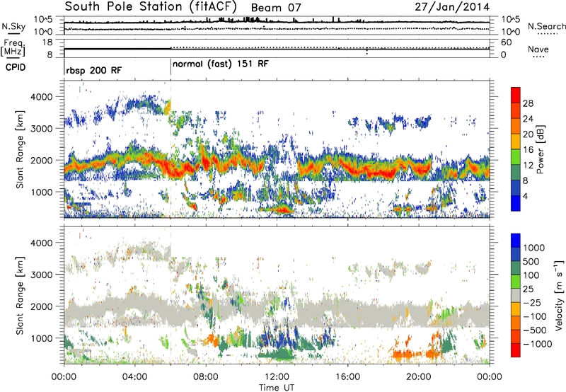Click the CPID mode change marker near 06:00
The height and width of the screenshot is (392, 566).
(171, 67)
